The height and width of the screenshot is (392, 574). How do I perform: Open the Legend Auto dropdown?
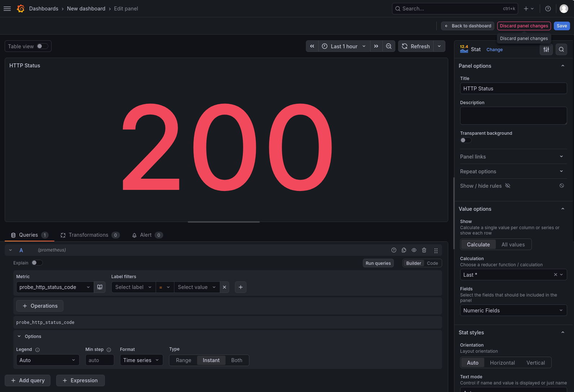(x=48, y=360)
